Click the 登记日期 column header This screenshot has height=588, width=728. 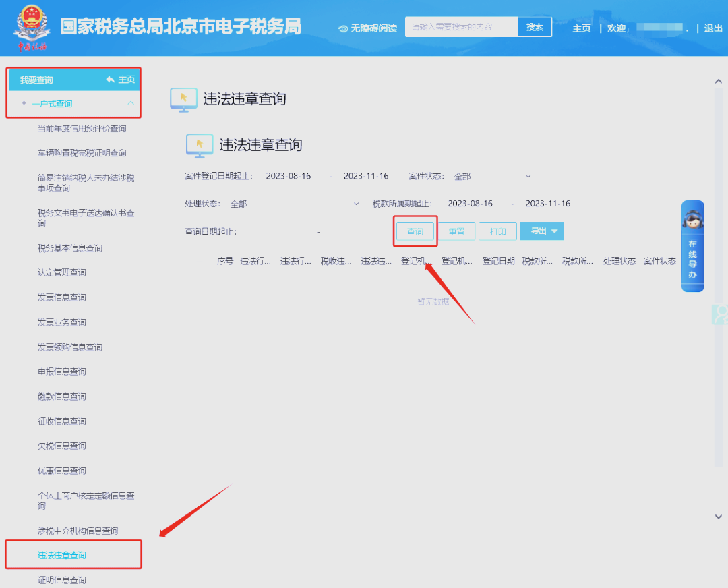(498, 262)
